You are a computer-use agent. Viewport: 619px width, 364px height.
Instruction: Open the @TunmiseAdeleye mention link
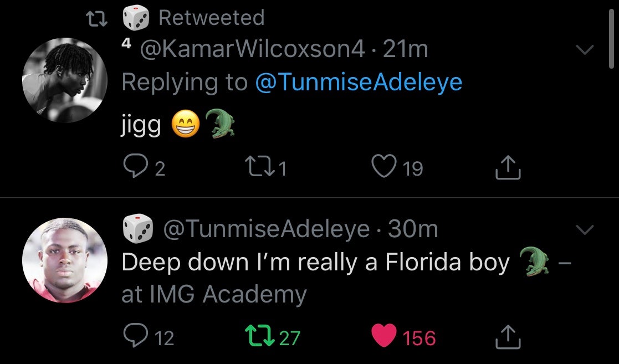click(x=359, y=82)
